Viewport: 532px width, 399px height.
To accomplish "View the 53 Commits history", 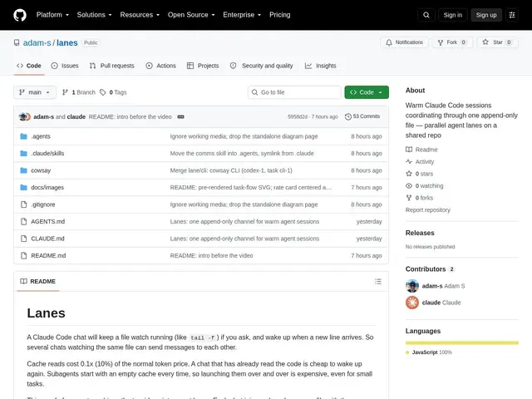I will click(362, 116).
